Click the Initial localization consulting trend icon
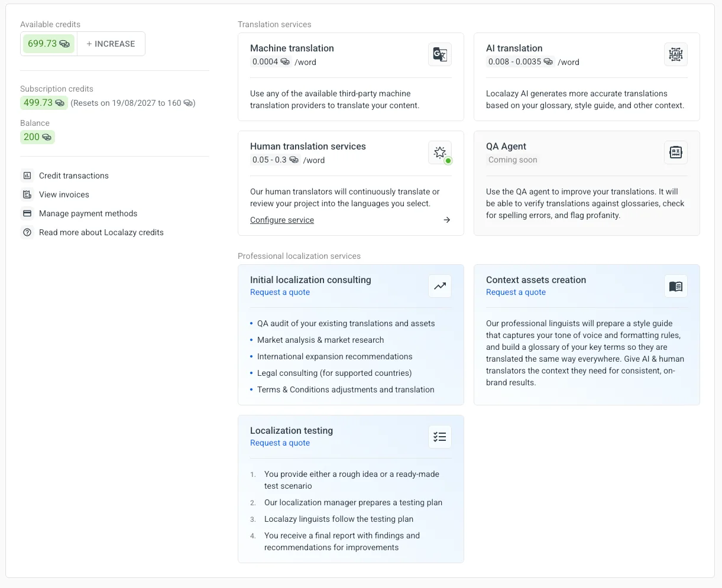 coord(440,286)
